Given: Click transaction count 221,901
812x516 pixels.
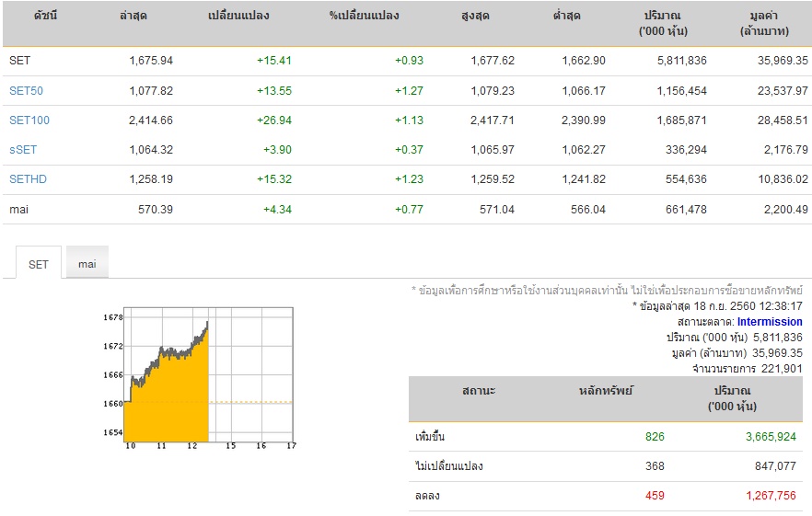Looking at the screenshot, I should tap(782, 369).
